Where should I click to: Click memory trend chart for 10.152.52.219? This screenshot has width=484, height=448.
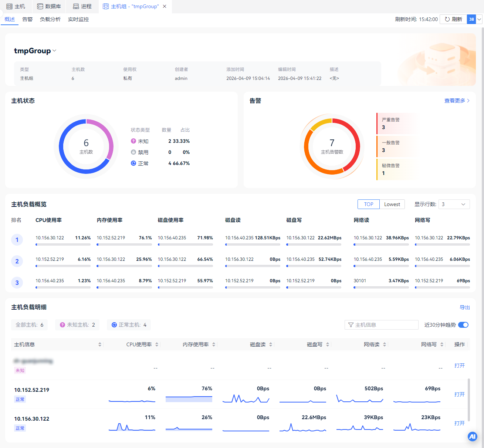(x=189, y=399)
